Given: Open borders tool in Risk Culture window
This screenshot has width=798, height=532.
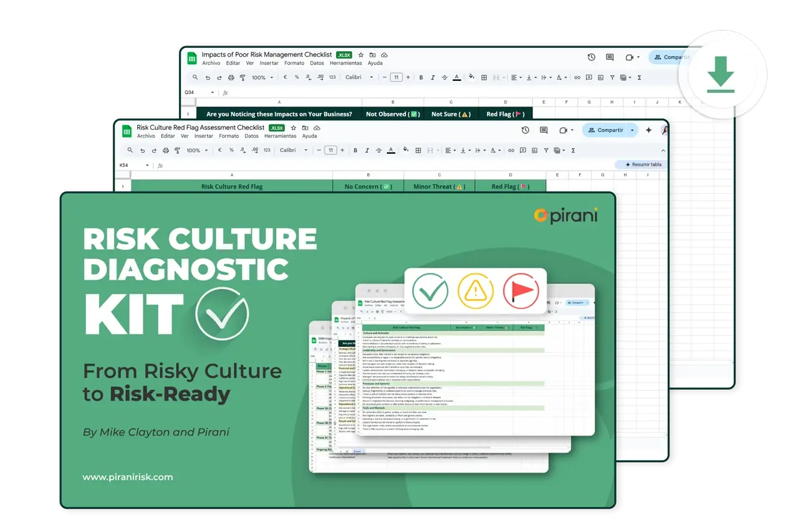Looking at the screenshot, I should pyautogui.click(x=418, y=150).
